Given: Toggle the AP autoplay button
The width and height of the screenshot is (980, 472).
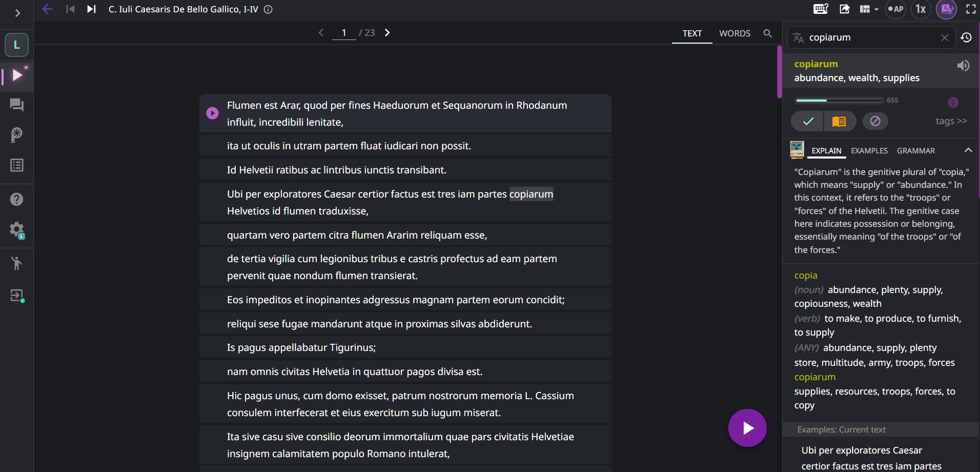Looking at the screenshot, I should [x=895, y=9].
